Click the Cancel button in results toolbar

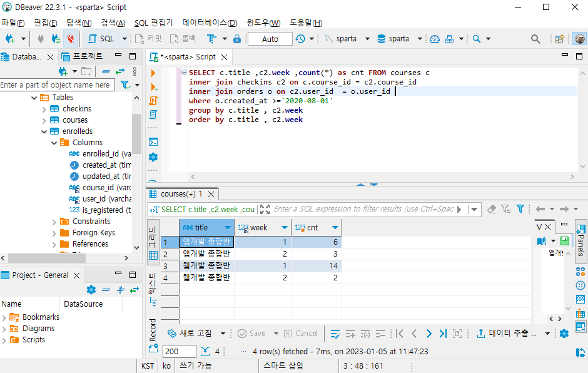[301, 333]
